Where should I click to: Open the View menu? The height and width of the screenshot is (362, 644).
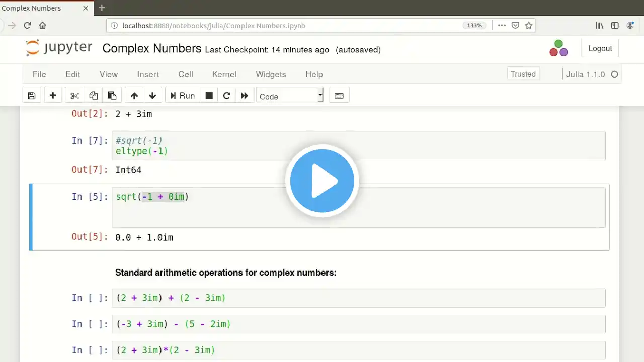pyautogui.click(x=109, y=74)
